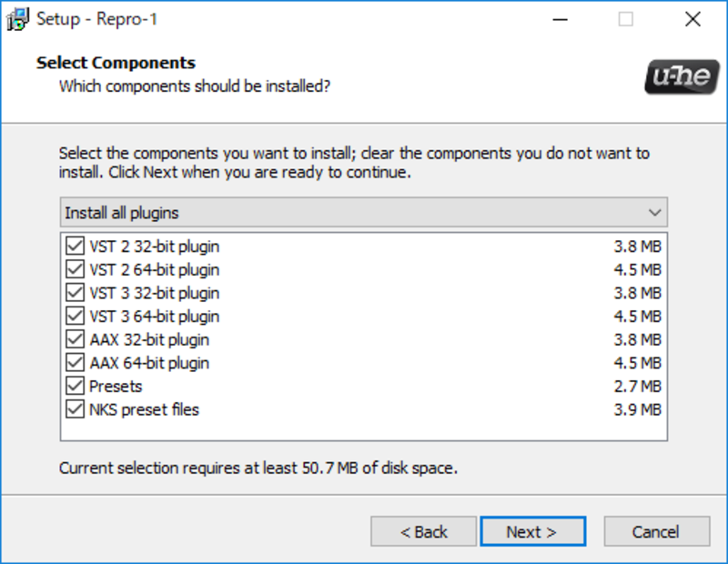This screenshot has height=564, width=728.
Task: Disable VST 3 32-bit plugin component
Action: 75,293
